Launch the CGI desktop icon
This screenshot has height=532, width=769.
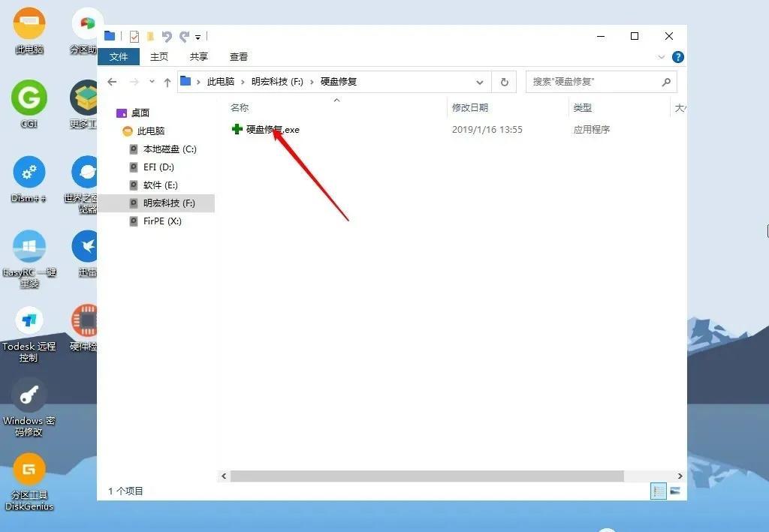(x=29, y=104)
